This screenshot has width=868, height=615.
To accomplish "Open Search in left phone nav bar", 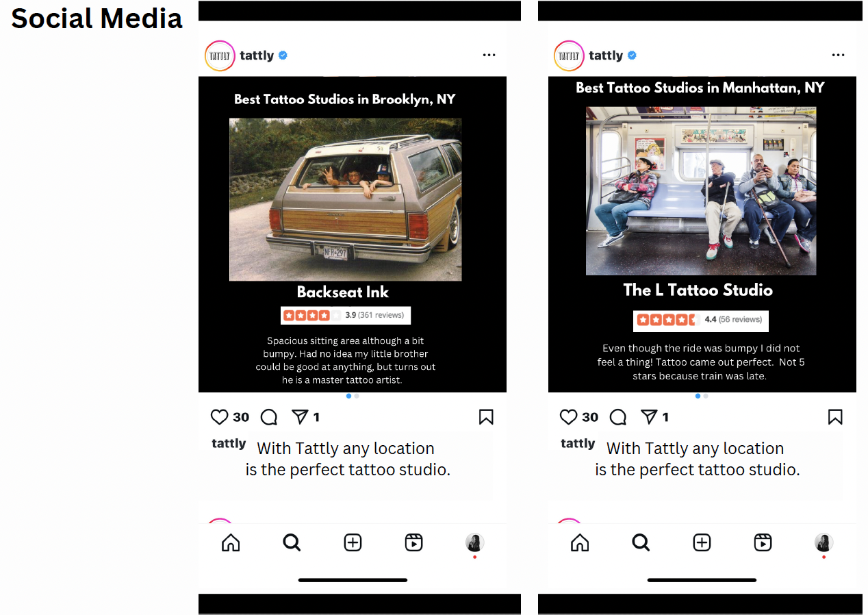I will [x=292, y=542].
